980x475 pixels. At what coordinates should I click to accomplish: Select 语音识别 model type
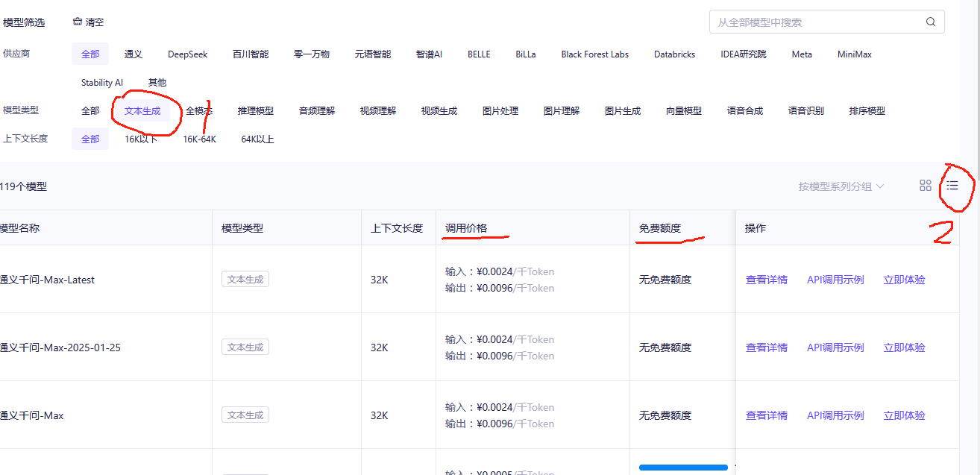tap(806, 111)
